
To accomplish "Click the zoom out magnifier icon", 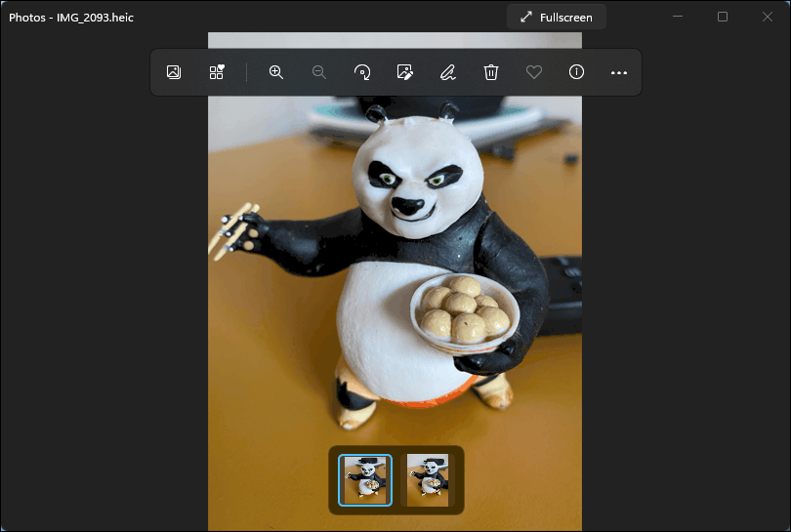I will [318, 72].
